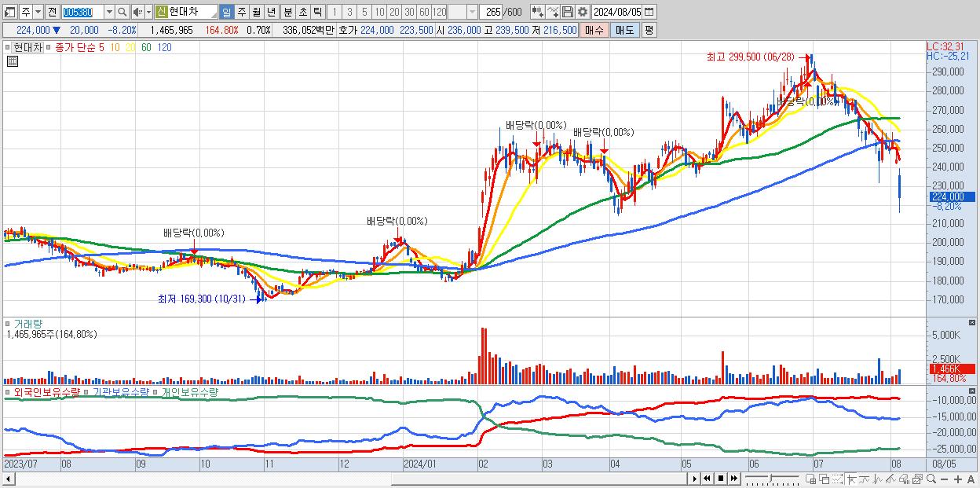Open the stock code history dropdown
Image resolution: width=980 pixels, height=488 pixels.
109,13
